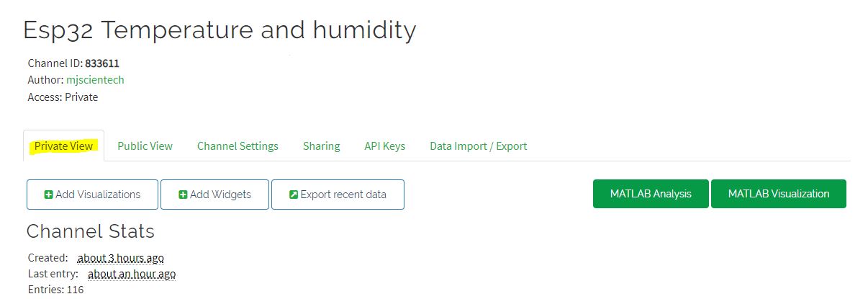The height and width of the screenshot is (299, 868).
Task: Click the Created timestamp about 3 hours ago
Action: 120,257
